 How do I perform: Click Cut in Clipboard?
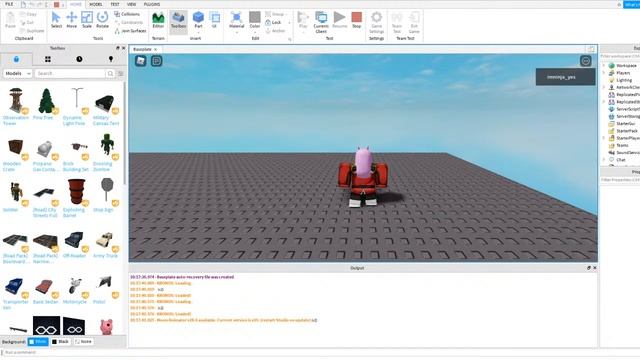click(x=27, y=22)
